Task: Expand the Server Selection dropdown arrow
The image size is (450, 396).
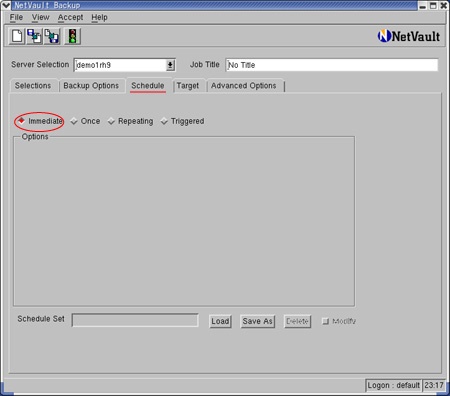Action: (170, 65)
